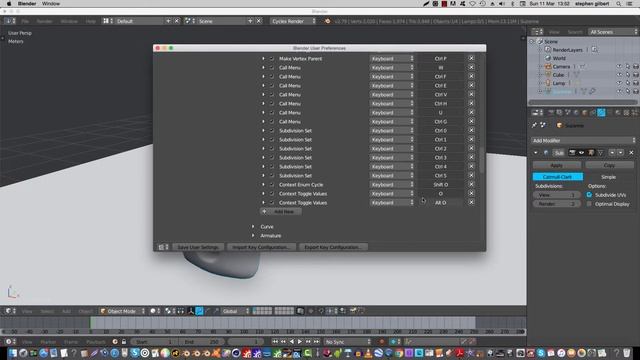The width and height of the screenshot is (640, 360).
Task: Open the File menu in info header
Action: coord(25,21)
